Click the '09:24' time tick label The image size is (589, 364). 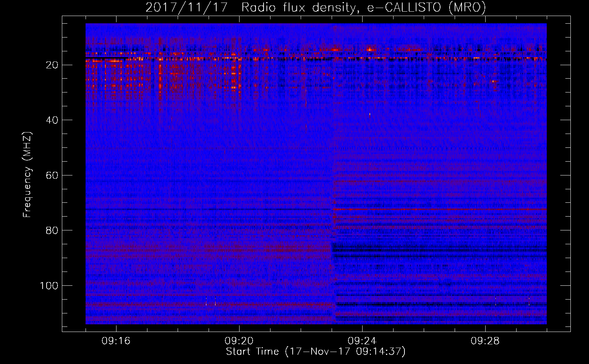pos(362,341)
